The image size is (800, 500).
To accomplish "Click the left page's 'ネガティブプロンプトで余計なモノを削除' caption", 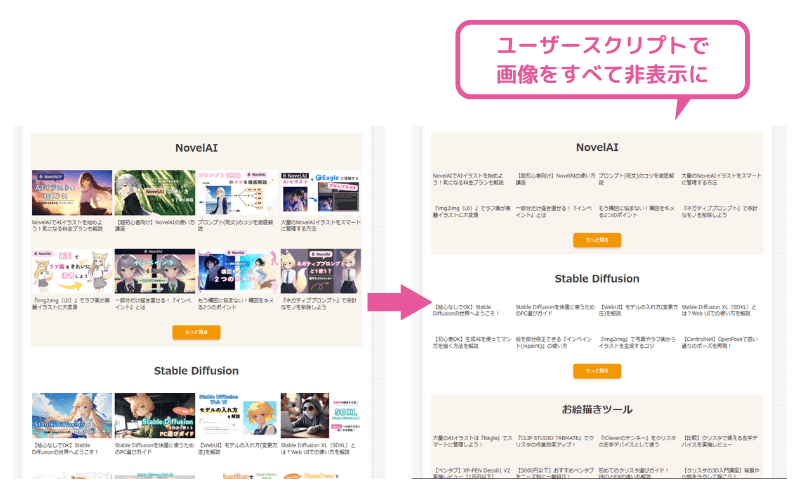I will coord(319,304).
